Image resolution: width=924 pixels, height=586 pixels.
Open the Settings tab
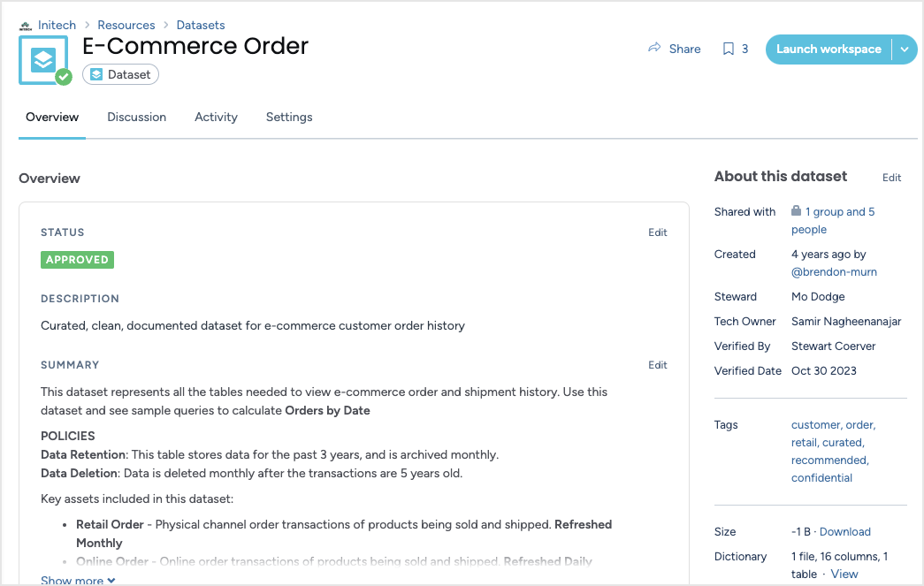(x=289, y=118)
